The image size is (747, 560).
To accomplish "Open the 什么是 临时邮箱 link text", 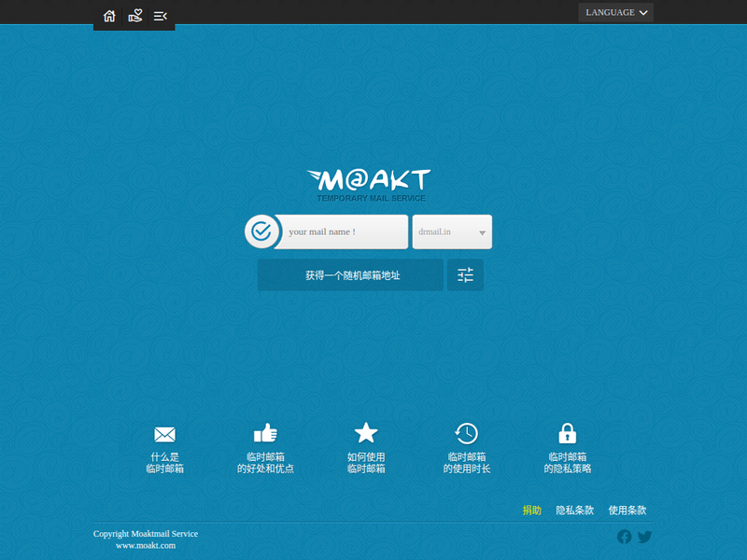I will pyautogui.click(x=165, y=463).
